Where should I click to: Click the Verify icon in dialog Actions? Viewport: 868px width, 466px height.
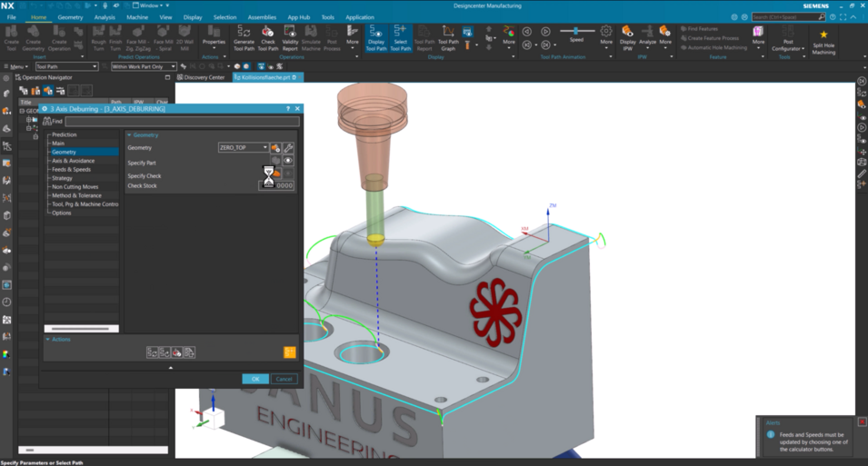[176, 352]
